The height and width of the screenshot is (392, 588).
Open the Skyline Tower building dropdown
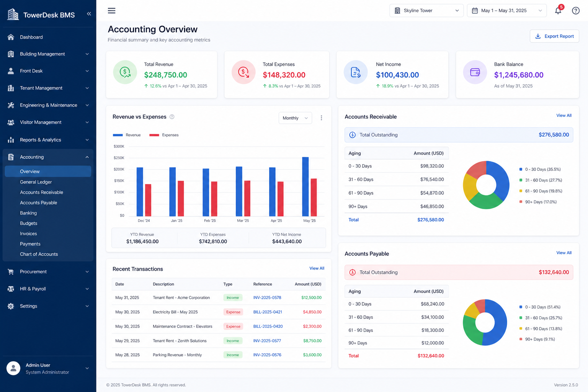pos(426,11)
